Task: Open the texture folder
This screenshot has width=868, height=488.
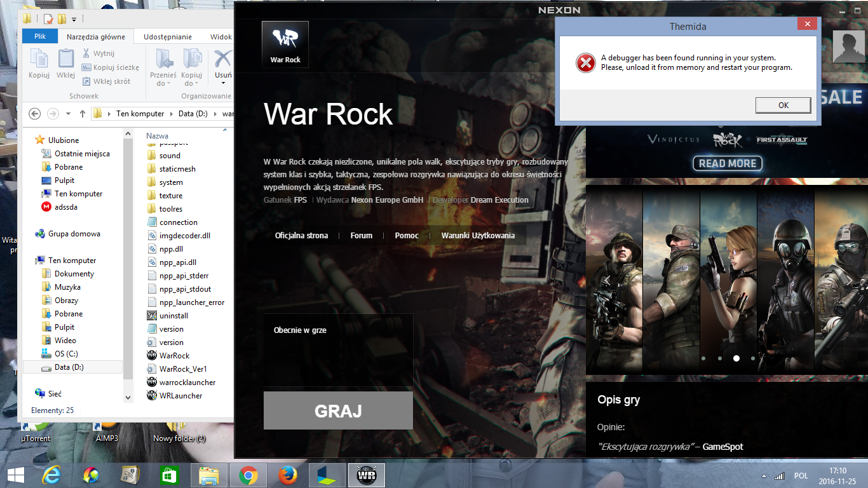Action: tap(164, 196)
